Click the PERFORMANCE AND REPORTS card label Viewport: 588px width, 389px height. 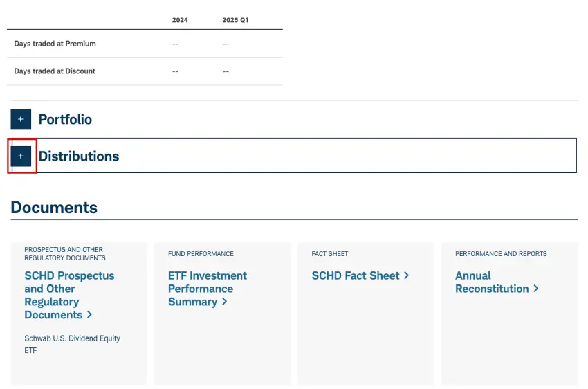[x=501, y=254]
